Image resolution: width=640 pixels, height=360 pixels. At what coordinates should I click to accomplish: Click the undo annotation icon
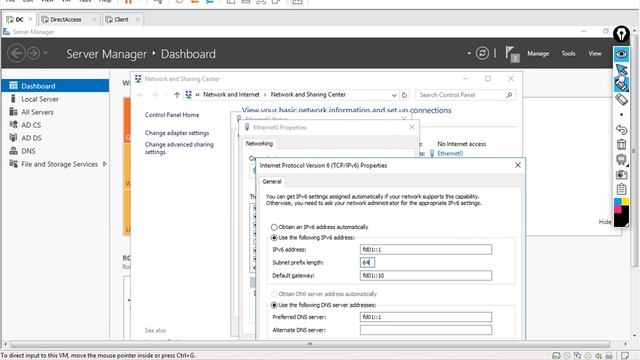pyautogui.click(x=621, y=130)
